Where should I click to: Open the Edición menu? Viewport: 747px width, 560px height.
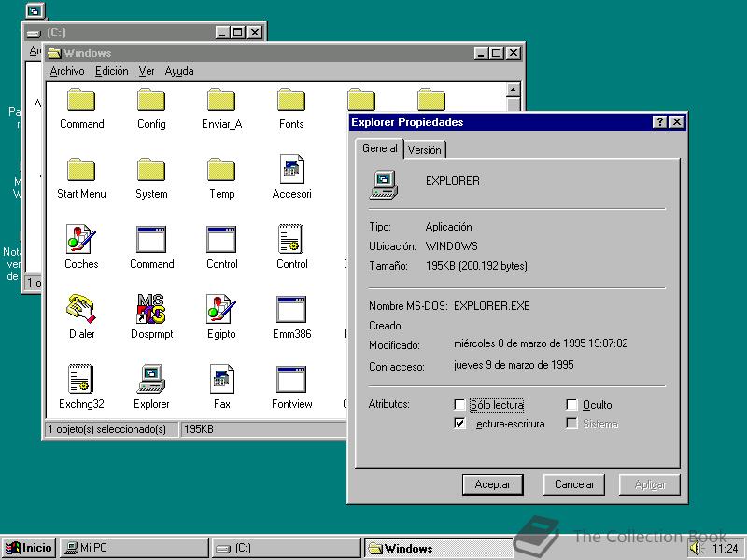click(111, 71)
